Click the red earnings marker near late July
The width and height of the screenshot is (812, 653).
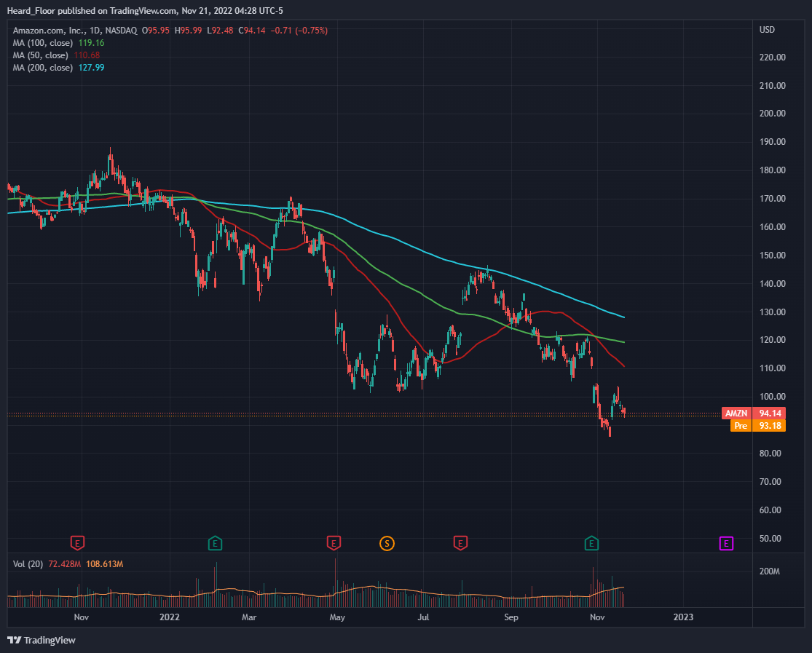[460, 543]
